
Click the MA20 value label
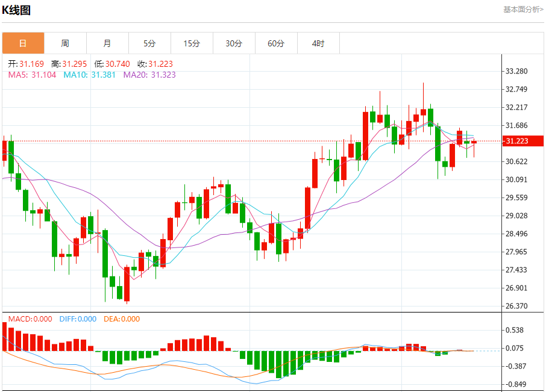point(149,75)
